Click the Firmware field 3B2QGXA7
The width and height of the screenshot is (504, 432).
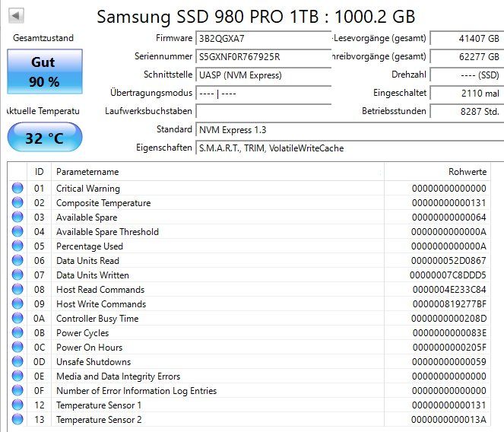263,38
